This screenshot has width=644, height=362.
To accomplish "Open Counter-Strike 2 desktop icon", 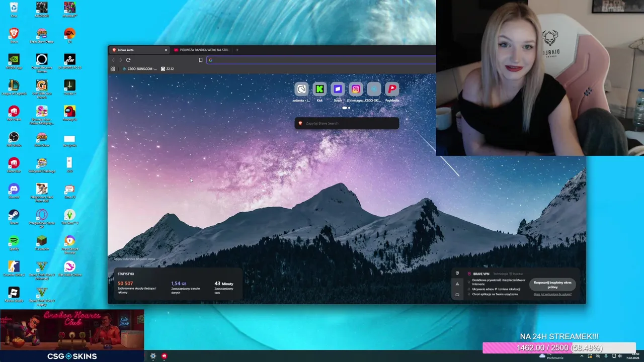I will tap(14, 268).
